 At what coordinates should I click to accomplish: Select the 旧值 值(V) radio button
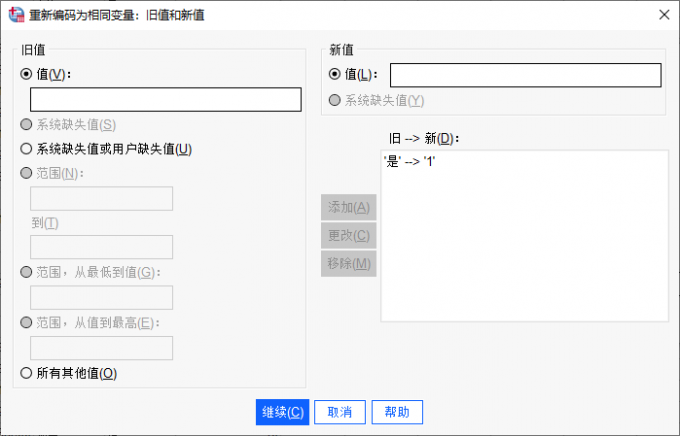(x=26, y=74)
